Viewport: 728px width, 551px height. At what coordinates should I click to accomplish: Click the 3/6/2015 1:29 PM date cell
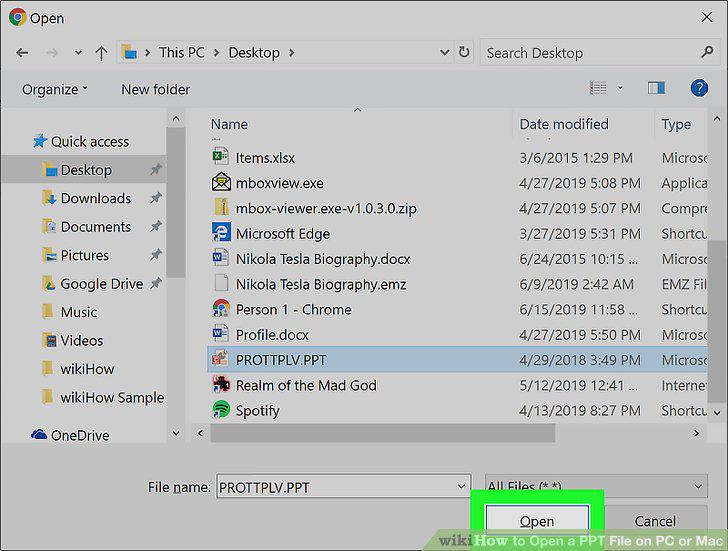coord(576,158)
